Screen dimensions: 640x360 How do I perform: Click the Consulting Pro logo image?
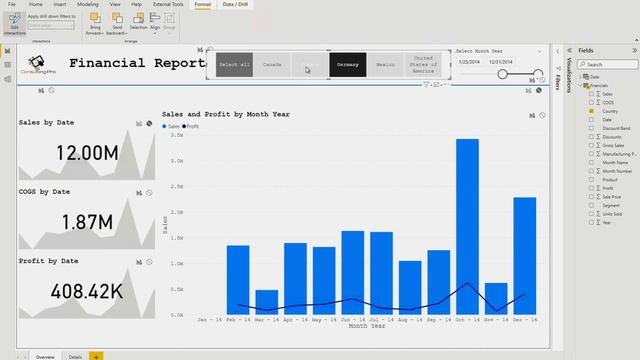click(x=38, y=64)
